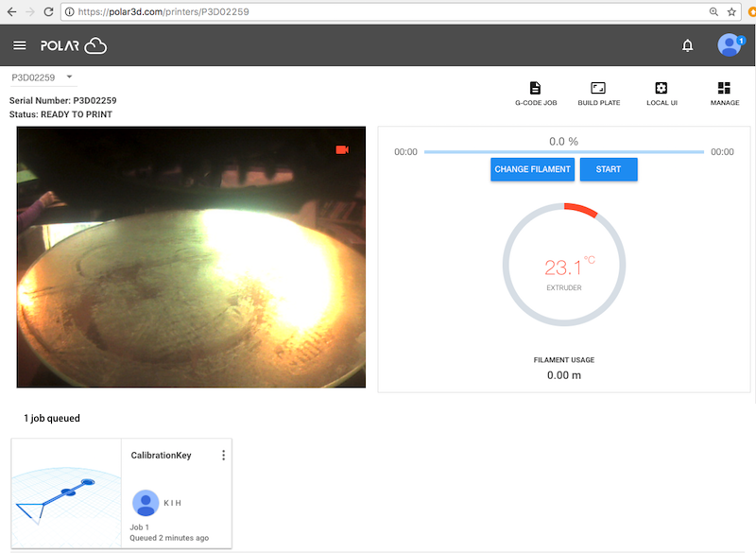
Task: Go back in the browser
Action: coord(11,12)
